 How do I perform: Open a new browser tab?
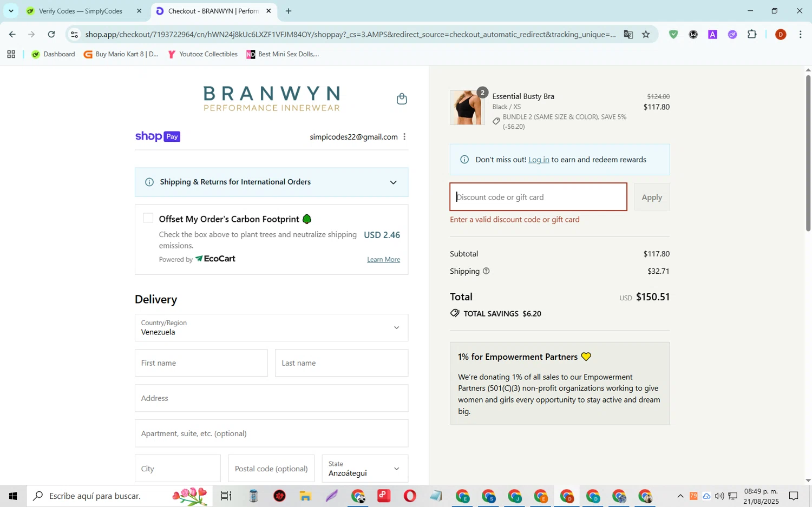tap(289, 11)
